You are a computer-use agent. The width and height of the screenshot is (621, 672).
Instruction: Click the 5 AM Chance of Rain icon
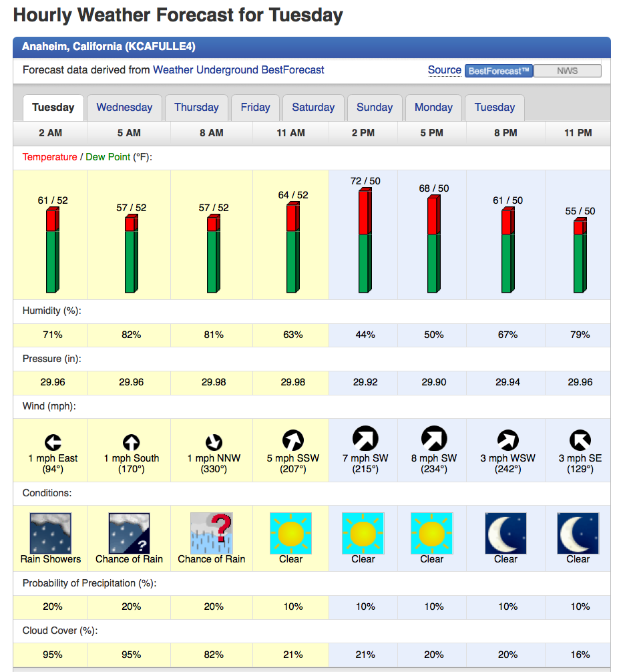(x=130, y=533)
